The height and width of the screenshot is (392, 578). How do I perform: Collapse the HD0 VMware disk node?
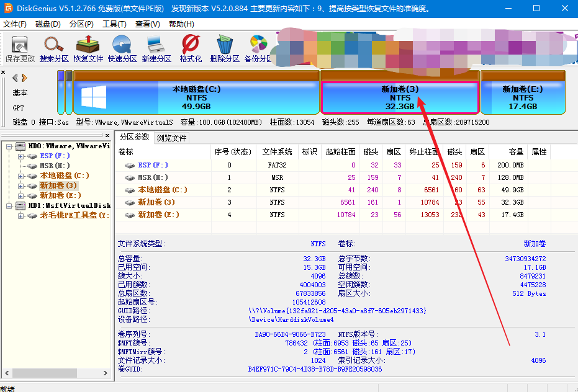9,146
